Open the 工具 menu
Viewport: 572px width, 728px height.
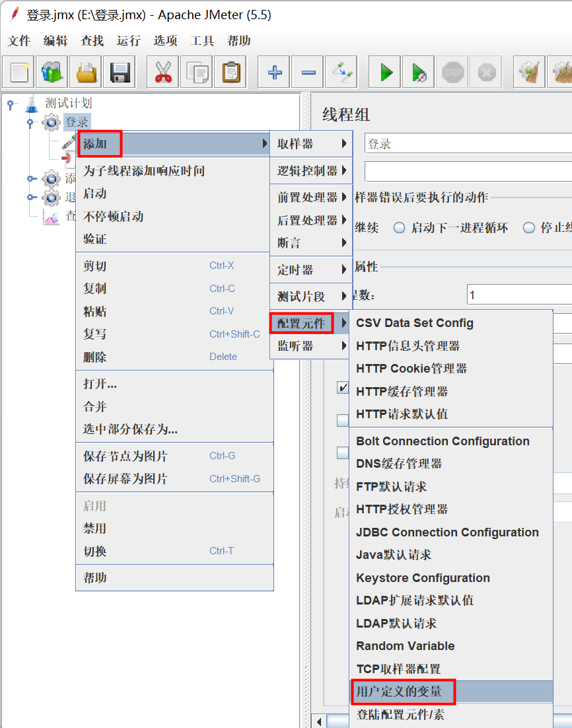click(202, 41)
